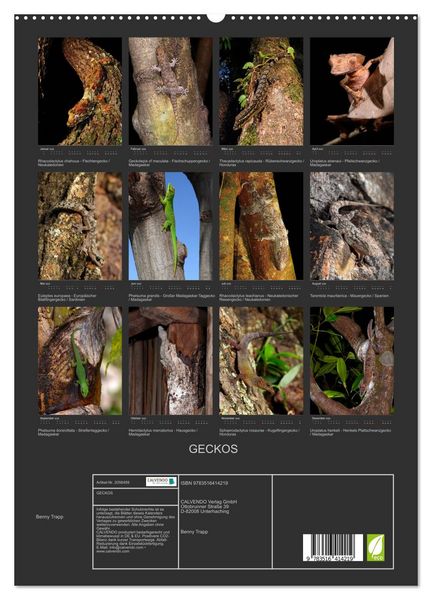Click the Phelsuma grandis caption text
The width and height of the screenshot is (432, 600).
click(x=172, y=297)
